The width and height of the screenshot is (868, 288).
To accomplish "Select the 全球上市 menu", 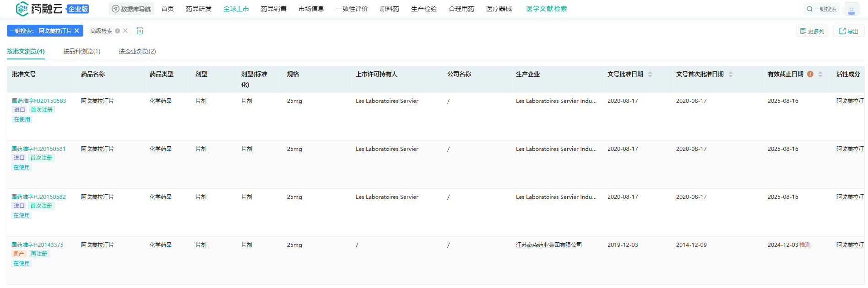I will pyautogui.click(x=236, y=9).
